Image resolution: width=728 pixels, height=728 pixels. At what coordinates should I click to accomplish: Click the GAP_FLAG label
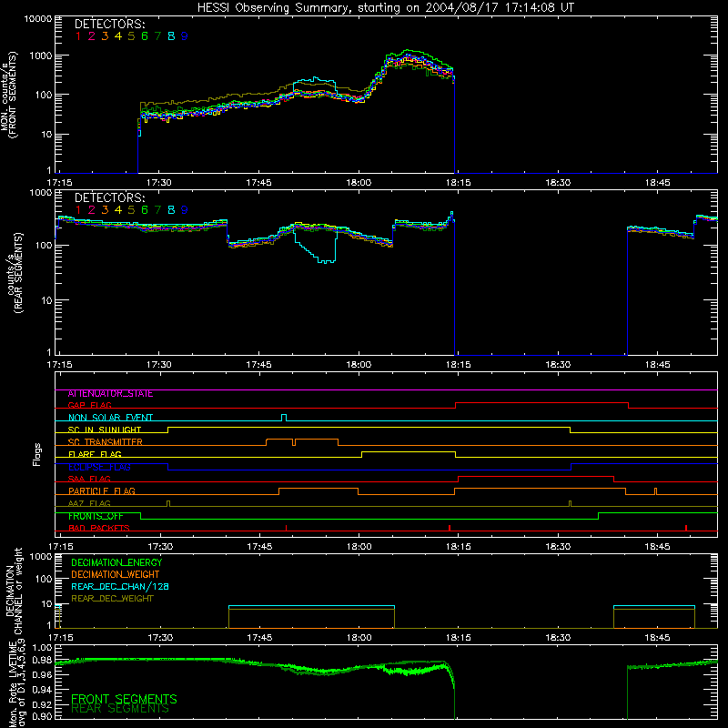point(89,405)
